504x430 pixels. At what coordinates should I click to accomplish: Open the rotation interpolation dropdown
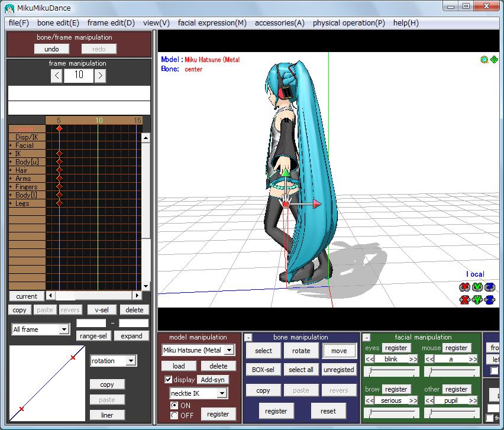click(131, 361)
